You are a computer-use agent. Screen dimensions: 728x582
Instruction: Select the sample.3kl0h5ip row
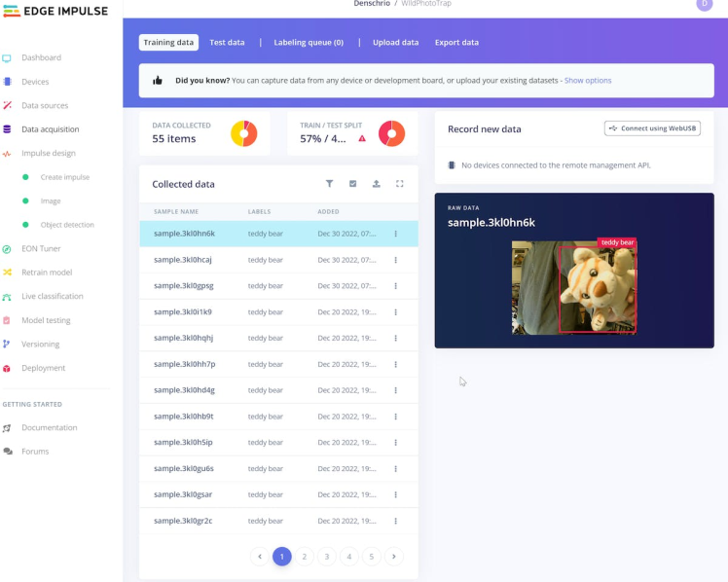(x=278, y=442)
